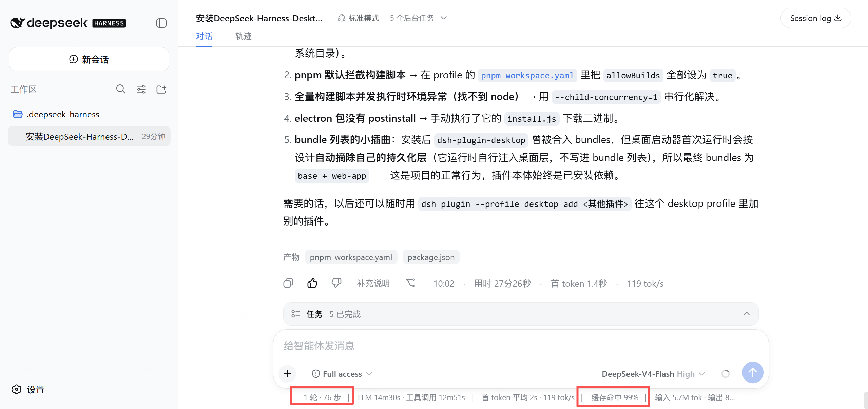Search the workspace with magnifier icon
Image resolution: width=868 pixels, height=409 pixels.
pyautogui.click(x=121, y=89)
